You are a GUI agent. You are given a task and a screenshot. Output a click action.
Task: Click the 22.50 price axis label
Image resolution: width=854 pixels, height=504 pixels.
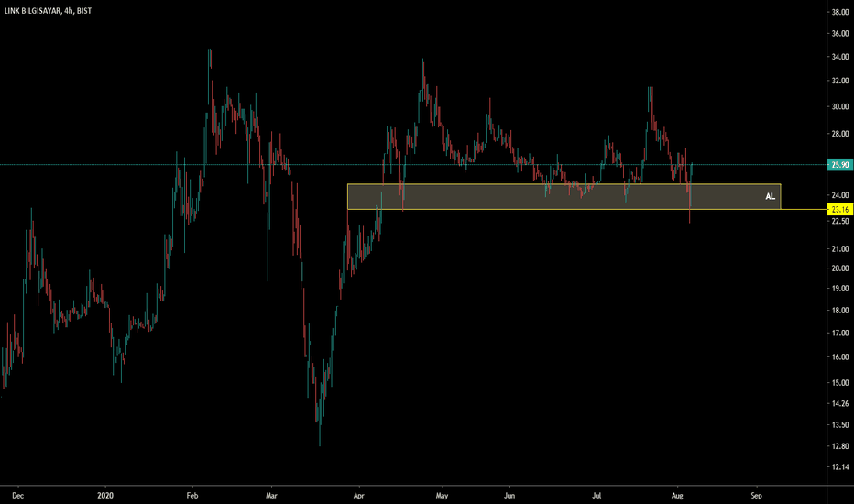(x=840, y=221)
